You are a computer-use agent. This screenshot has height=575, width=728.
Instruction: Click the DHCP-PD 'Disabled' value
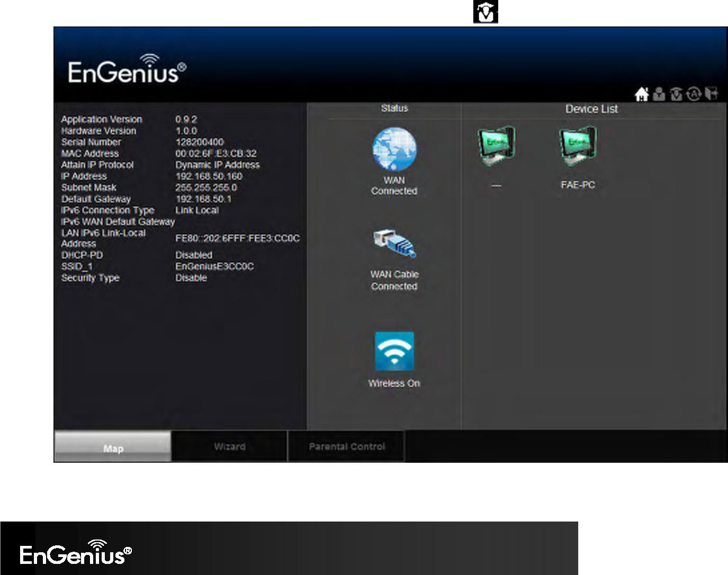pyautogui.click(x=194, y=255)
